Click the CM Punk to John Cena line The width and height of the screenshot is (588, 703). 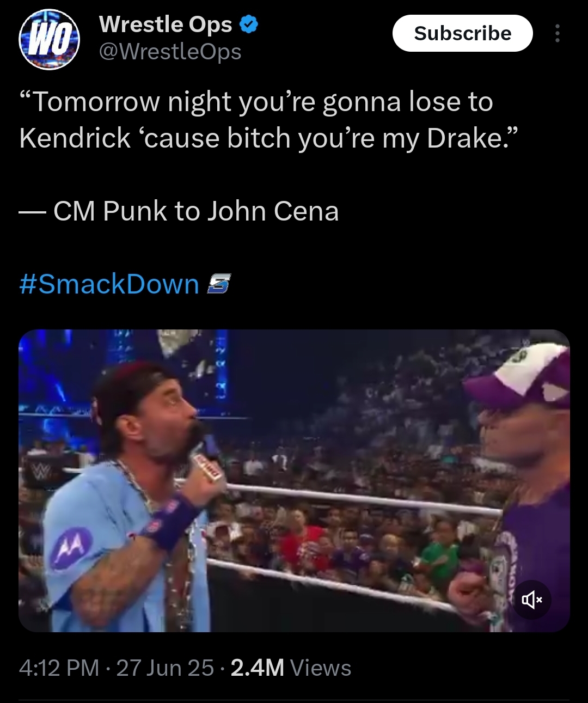point(179,211)
